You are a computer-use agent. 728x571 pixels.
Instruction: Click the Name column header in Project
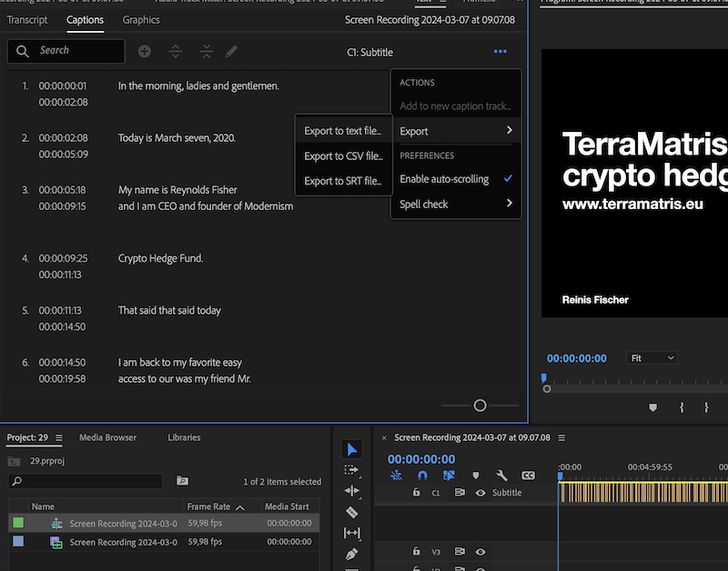pos(43,507)
